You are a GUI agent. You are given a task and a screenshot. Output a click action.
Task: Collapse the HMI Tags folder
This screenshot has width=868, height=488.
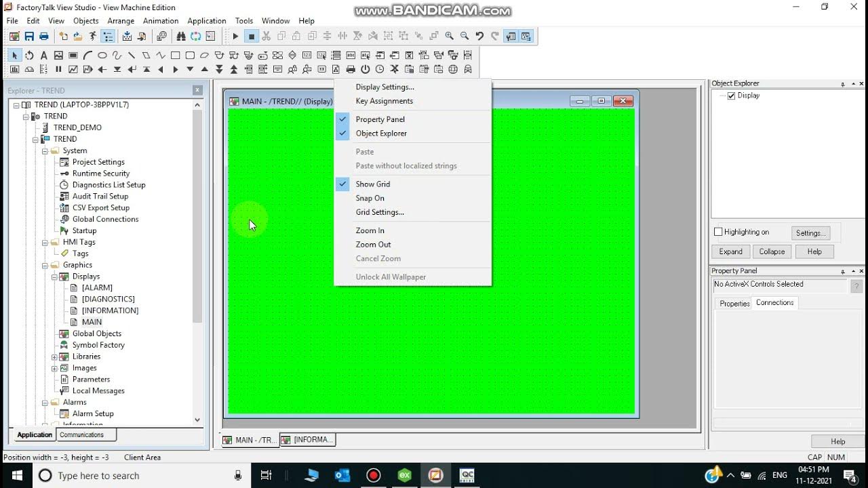(45, 242)
